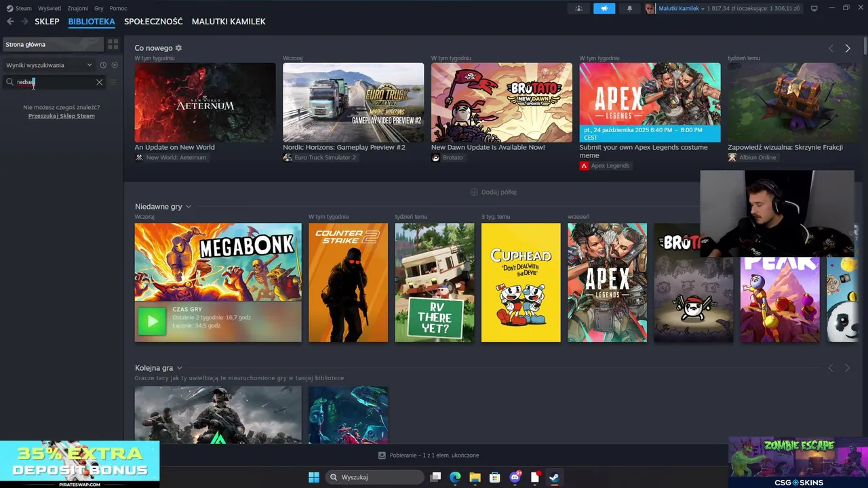868x488 pixels.
Task: Click the vertical scrollbar of library page
Action: tap(865, 46)
